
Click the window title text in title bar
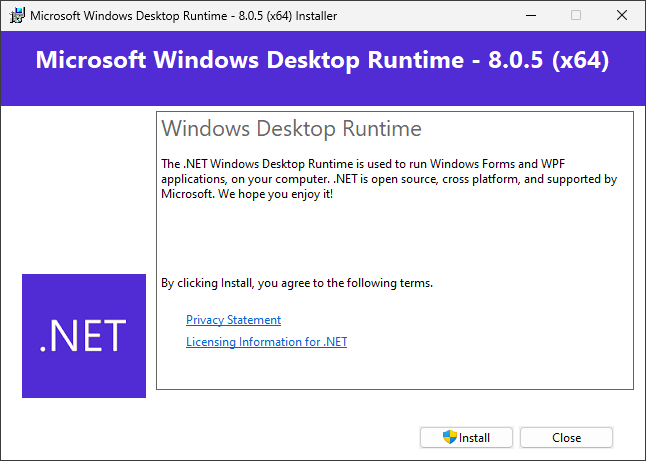point(183,15)
